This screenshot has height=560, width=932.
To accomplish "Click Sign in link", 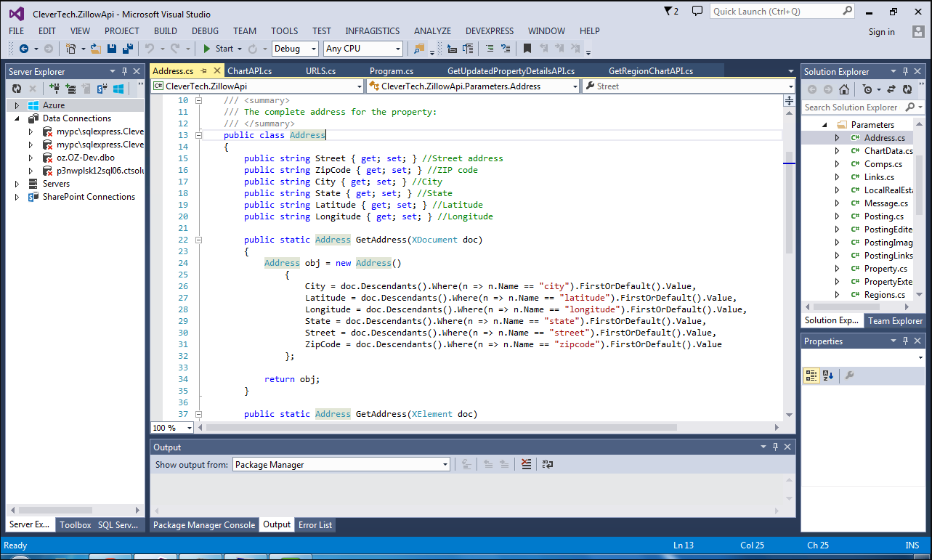I will tap(881, 32).
